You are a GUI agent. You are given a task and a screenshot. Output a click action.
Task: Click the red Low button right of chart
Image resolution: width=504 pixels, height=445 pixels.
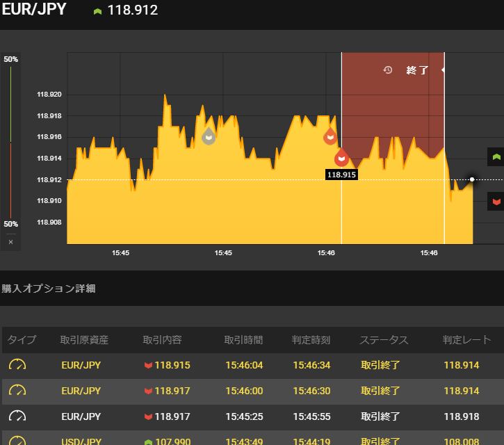496,202
